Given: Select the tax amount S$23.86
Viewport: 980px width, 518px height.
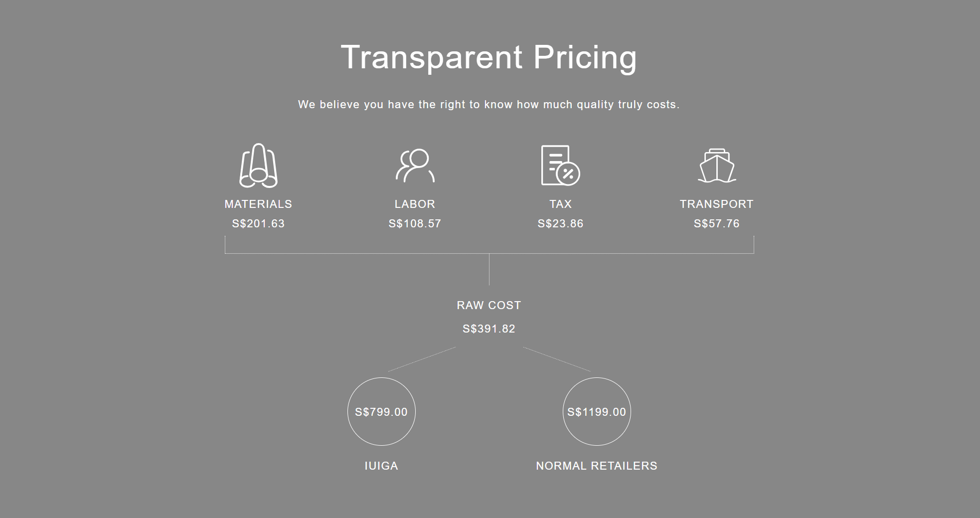Looking at the screenshot, I should (560, 224).
